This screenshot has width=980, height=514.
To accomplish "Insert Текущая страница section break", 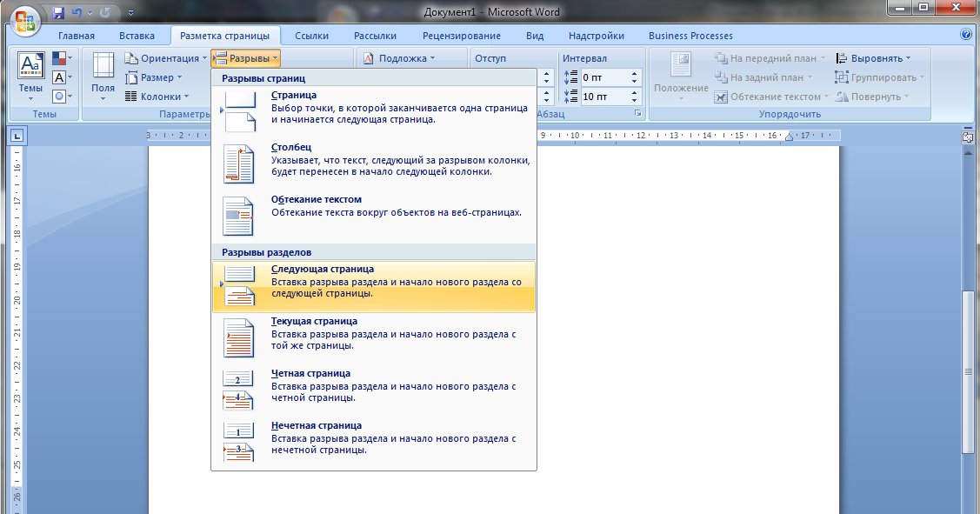I will tap(374, 338).
